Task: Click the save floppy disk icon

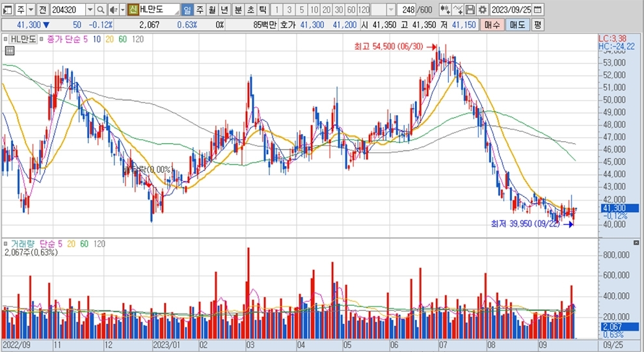Action: coord(470,10)
